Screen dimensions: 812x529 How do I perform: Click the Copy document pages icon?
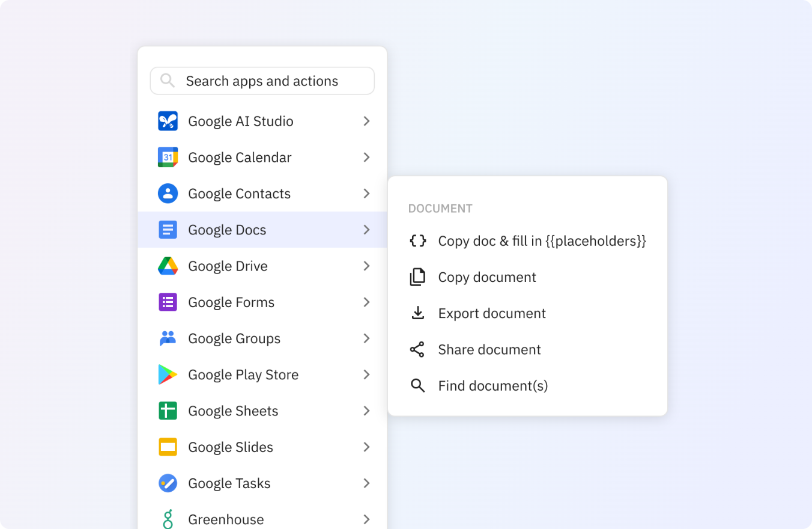417,277
